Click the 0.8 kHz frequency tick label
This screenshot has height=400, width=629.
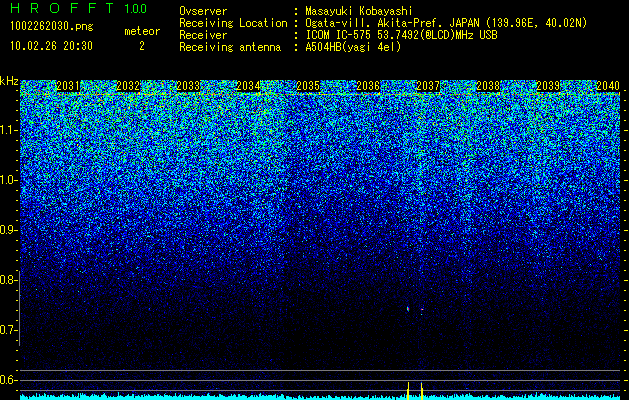coord(8,280)
